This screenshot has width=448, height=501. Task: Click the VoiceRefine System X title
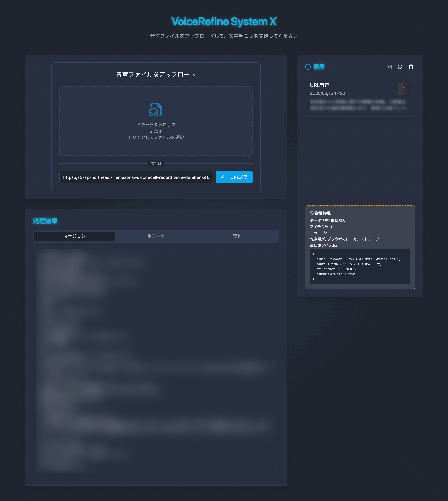(x=224, y=22)
